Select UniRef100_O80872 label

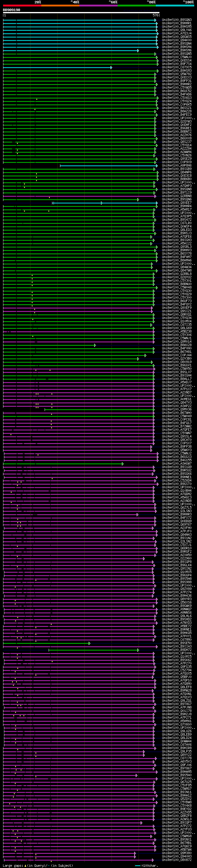tap(177, 860)
